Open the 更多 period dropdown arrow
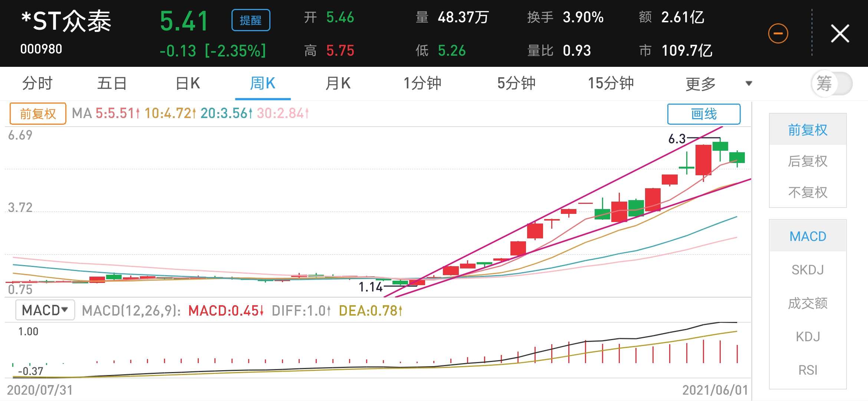Viewport: 868px width, 401px height. [x=749, y=84]
